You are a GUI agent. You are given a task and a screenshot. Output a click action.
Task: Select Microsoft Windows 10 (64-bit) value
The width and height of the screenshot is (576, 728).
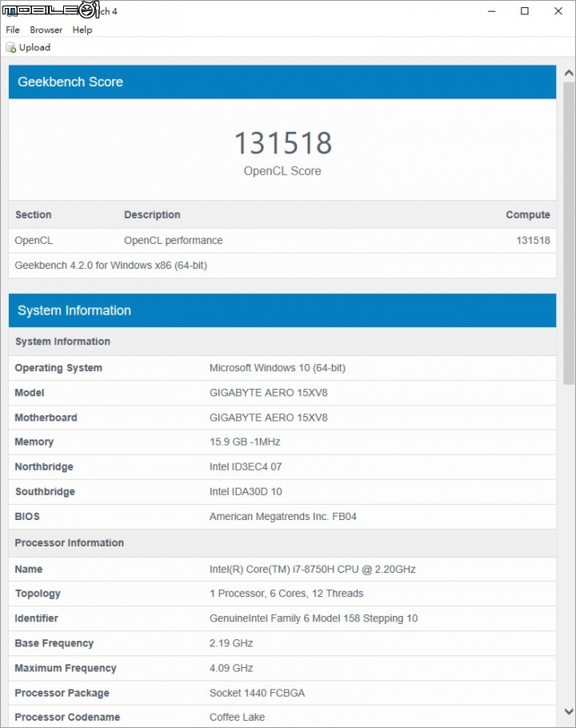point(278,368)
